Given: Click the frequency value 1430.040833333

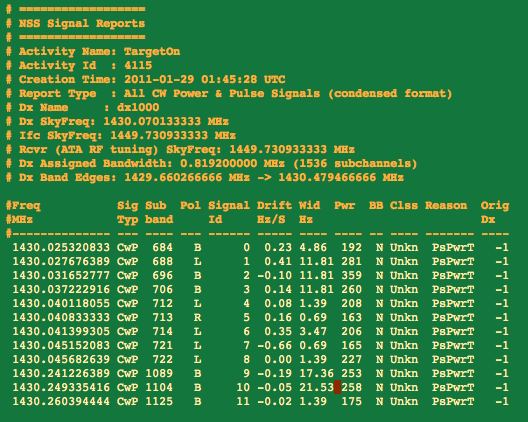Looking at the screenshot, I should point(61,318).
